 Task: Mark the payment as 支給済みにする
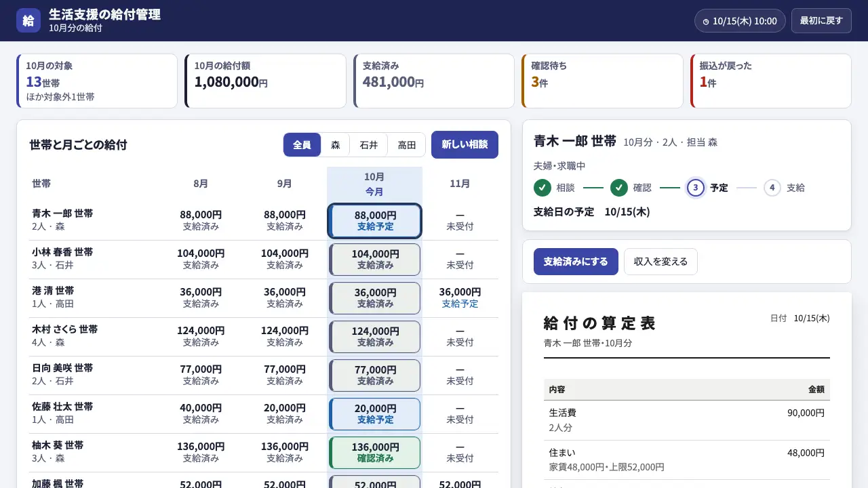[x=576, y=262]
